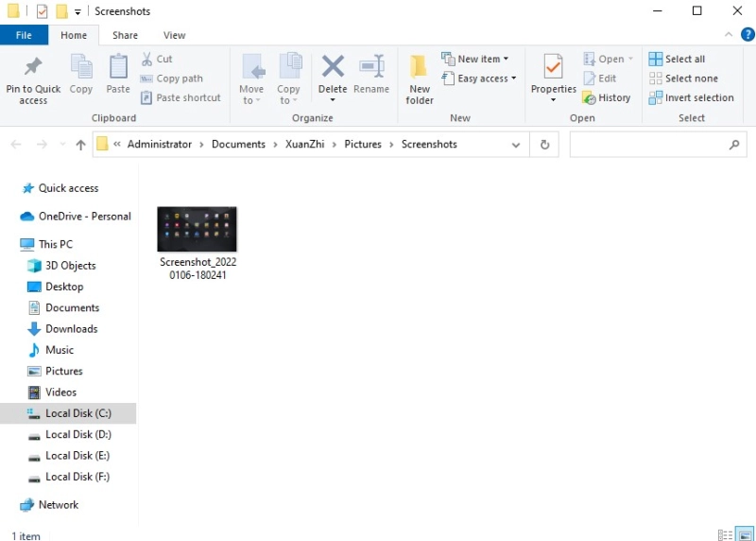The height and width of the screenshot is (541, 756).
Task: Click XuanZhi in the address path
Action: [304, 145]
